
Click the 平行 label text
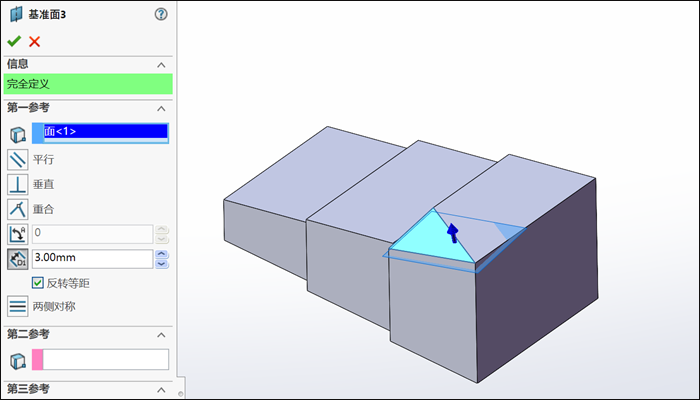(43, 159)
